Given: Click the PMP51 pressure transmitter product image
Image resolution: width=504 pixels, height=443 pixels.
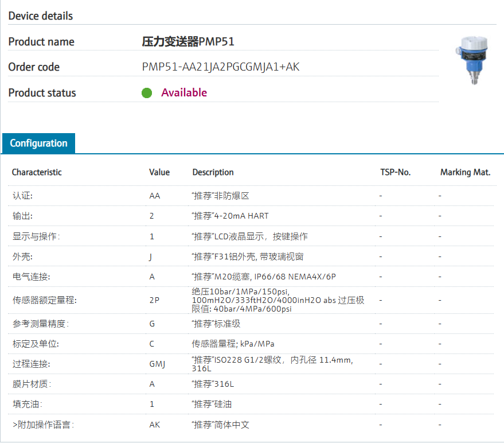Looking at the screenshot, I should click(x=474, y=60).
